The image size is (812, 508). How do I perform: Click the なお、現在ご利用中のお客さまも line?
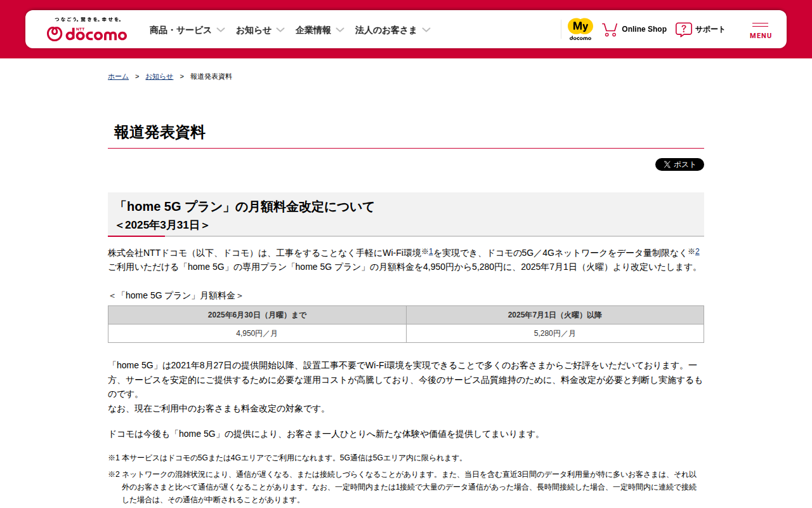[218, 408]
